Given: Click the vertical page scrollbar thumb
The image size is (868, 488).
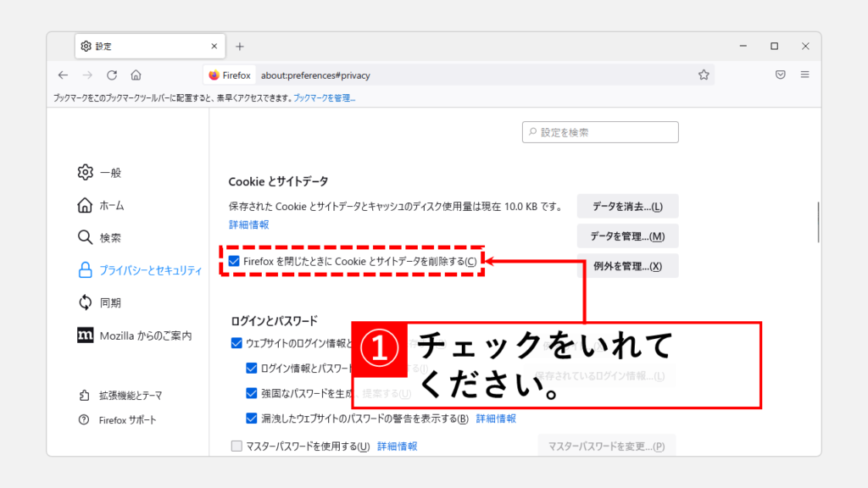Looking at the screenshot, I should point(817,222).
